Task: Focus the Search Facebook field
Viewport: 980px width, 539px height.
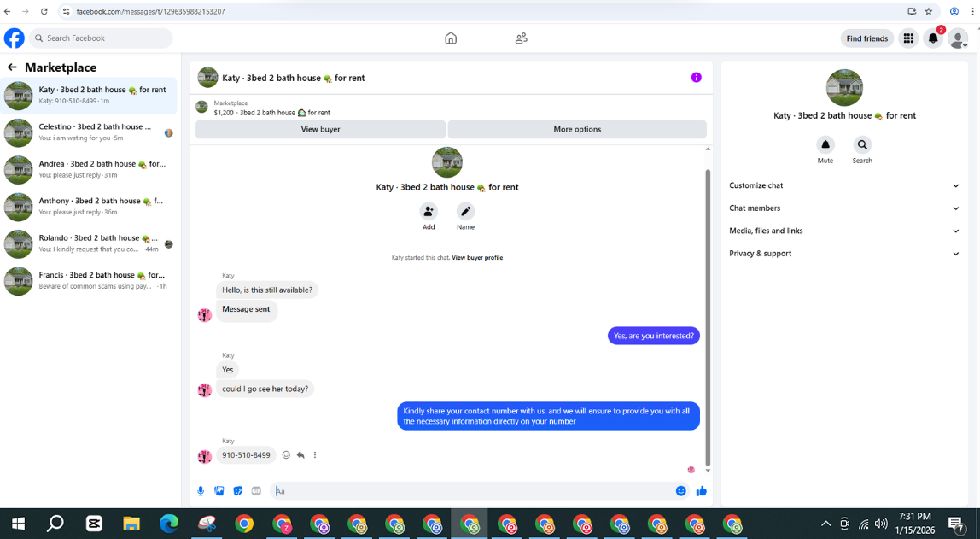Action: coord(102,38)
